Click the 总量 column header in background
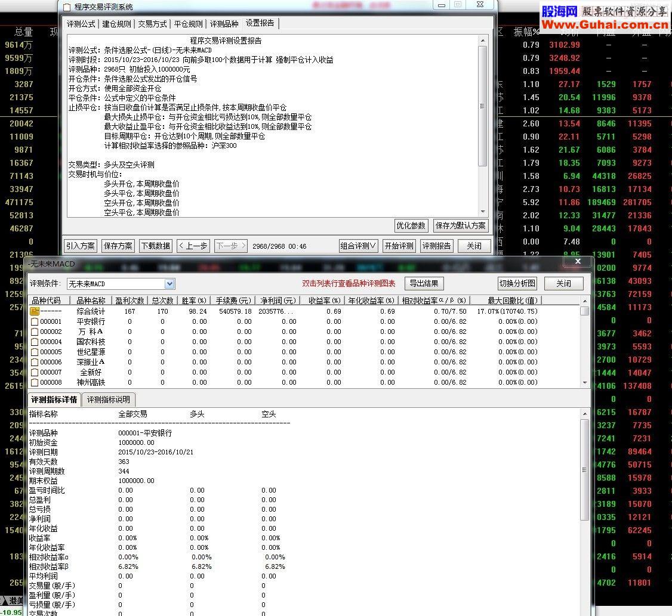The image size is (672, 616). tap(23, 32)
